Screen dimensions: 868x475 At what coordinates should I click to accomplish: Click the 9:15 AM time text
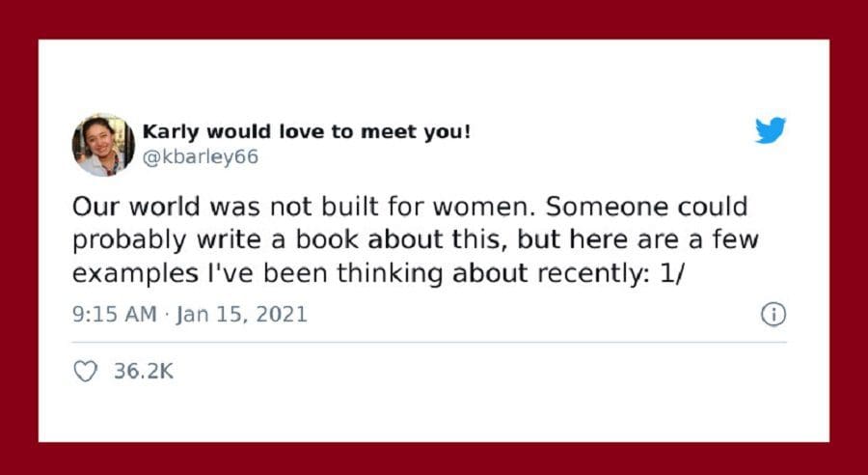pyautogui.click(x=115, y=315)
